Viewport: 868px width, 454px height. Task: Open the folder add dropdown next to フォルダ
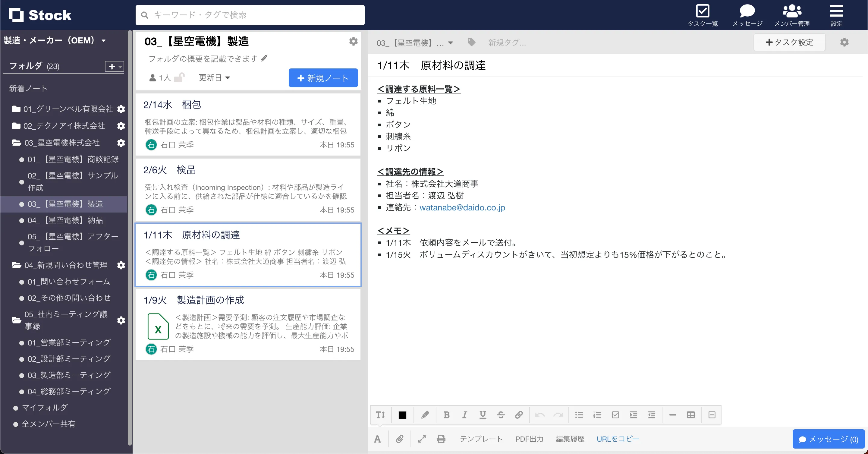click(115, 66)
